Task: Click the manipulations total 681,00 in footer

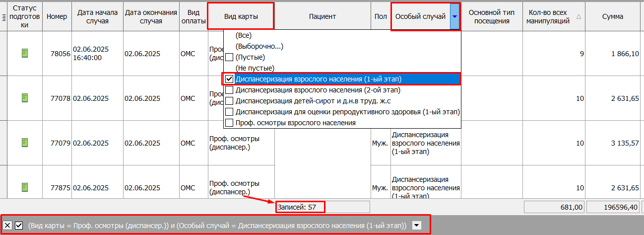Action: click(554, 207)
